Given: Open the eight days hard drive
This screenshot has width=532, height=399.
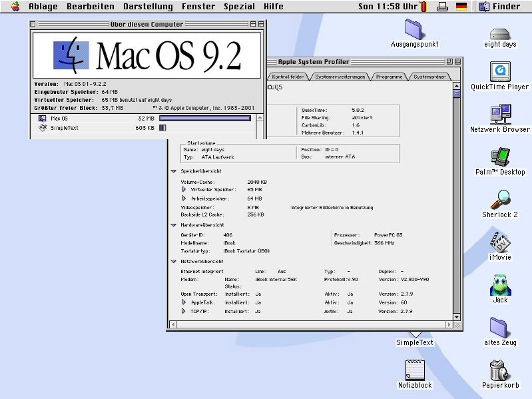Looking at the screenshot, I should click(499, 33).
